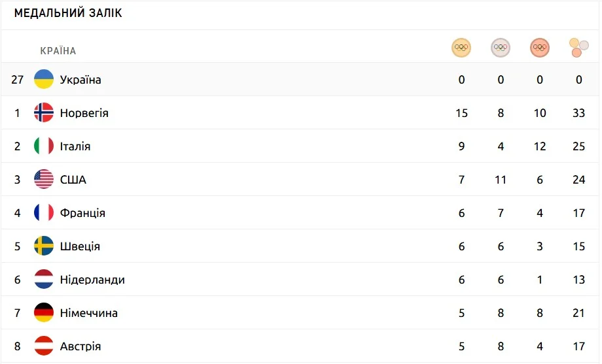This screenshot has width=602, height=364.
Task: Click the Ukraine flag icon
Action: 44,80
